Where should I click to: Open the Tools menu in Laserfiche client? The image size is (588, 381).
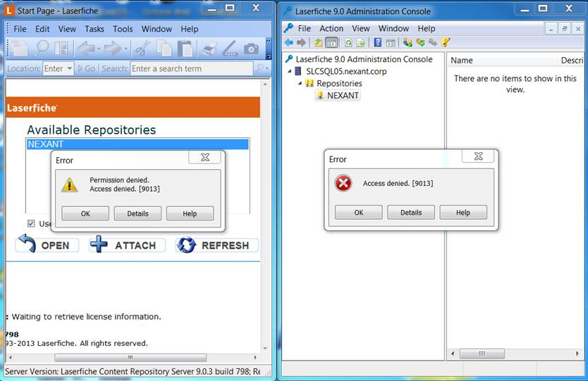[x=123, y=29]
